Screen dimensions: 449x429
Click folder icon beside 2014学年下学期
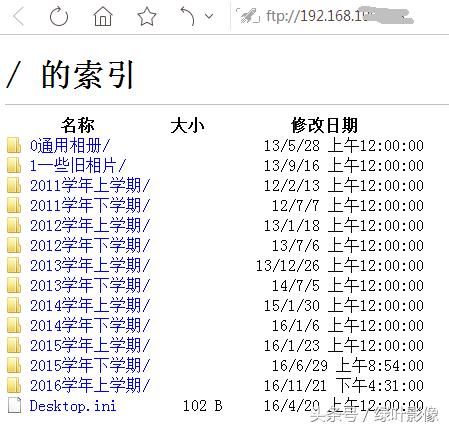(x=14, y=326)
